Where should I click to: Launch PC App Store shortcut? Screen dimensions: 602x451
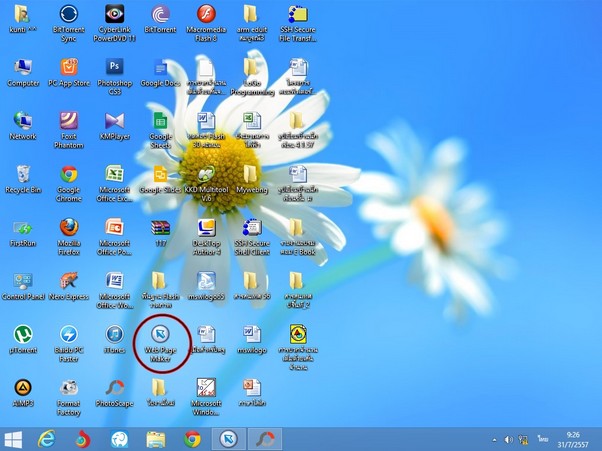tap(69, 73)
